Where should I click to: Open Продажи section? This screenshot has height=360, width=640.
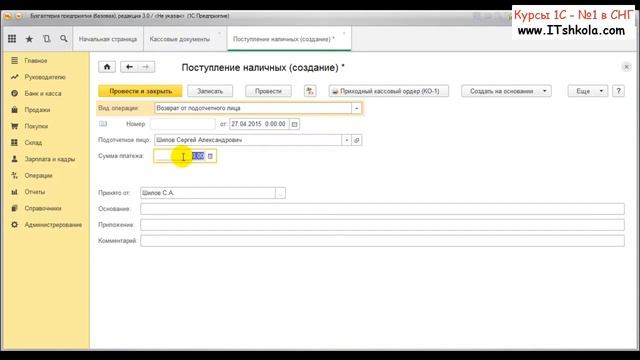(x=37, y=110)
